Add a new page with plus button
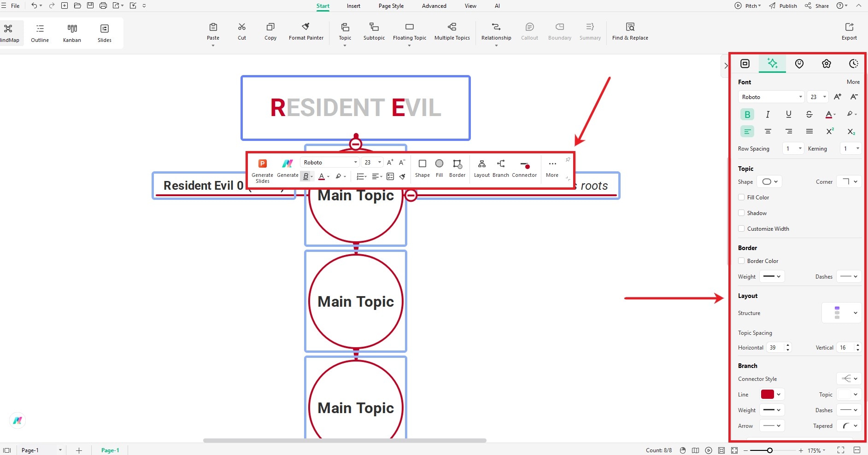The height and width of the screenshot is (455, 868). tap(79, 450)
